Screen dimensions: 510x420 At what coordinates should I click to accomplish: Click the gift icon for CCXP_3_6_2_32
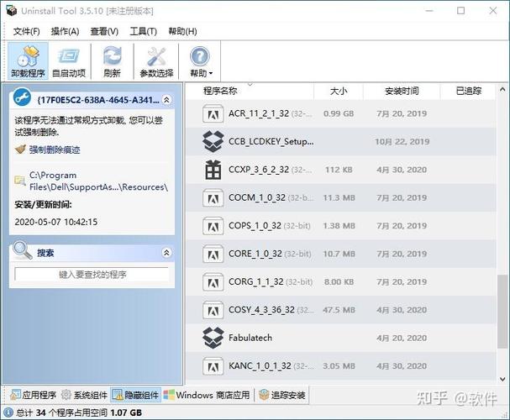pyautogui.click(x=213, y=170)
